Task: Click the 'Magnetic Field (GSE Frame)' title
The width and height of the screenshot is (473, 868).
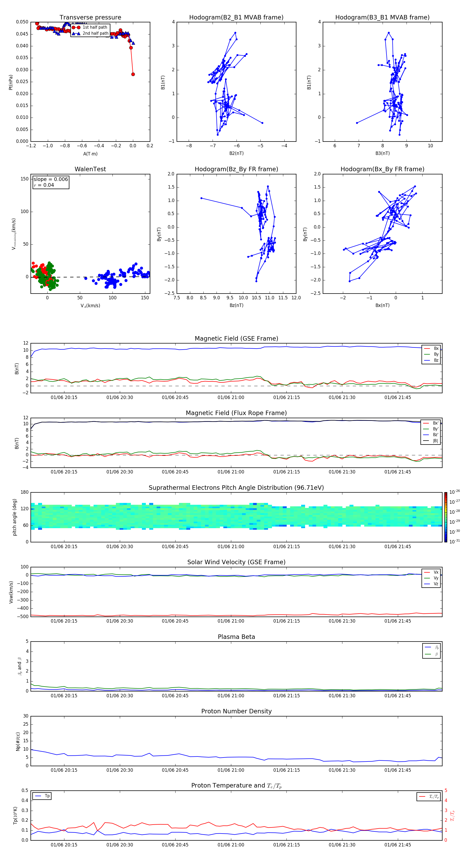Action: coord(236,339)
